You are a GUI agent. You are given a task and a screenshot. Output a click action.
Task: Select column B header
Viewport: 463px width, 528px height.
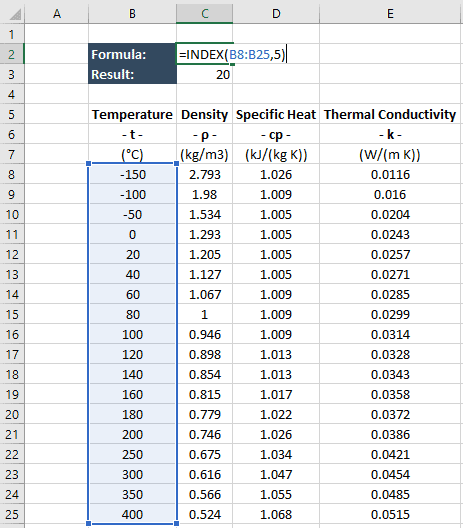(x=132, y=14)
